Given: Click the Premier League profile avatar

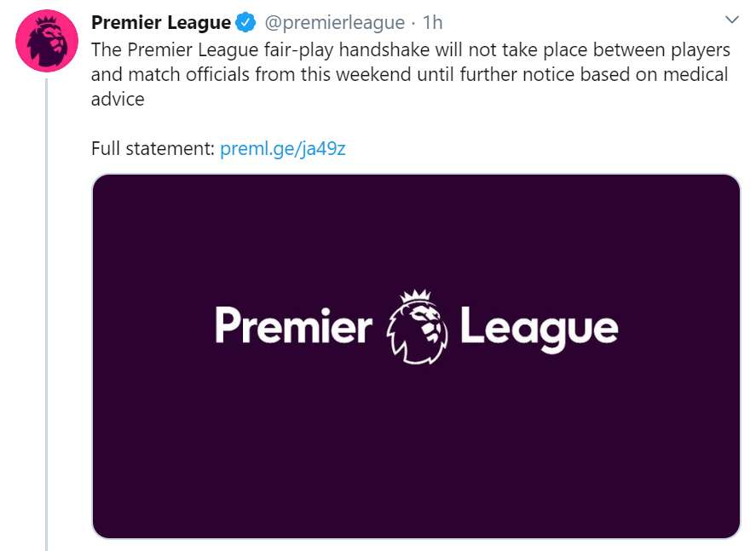Looking at the screenshot, I should tap(46, 38).
